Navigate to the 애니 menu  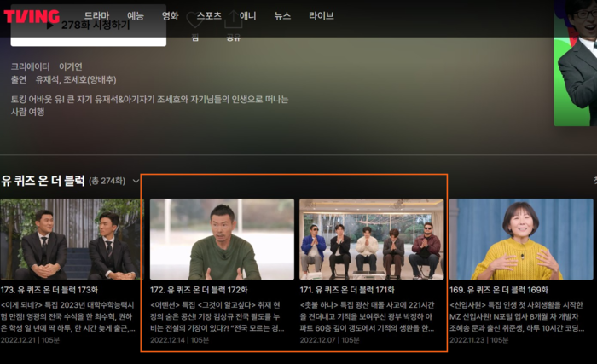pos(248,16)
